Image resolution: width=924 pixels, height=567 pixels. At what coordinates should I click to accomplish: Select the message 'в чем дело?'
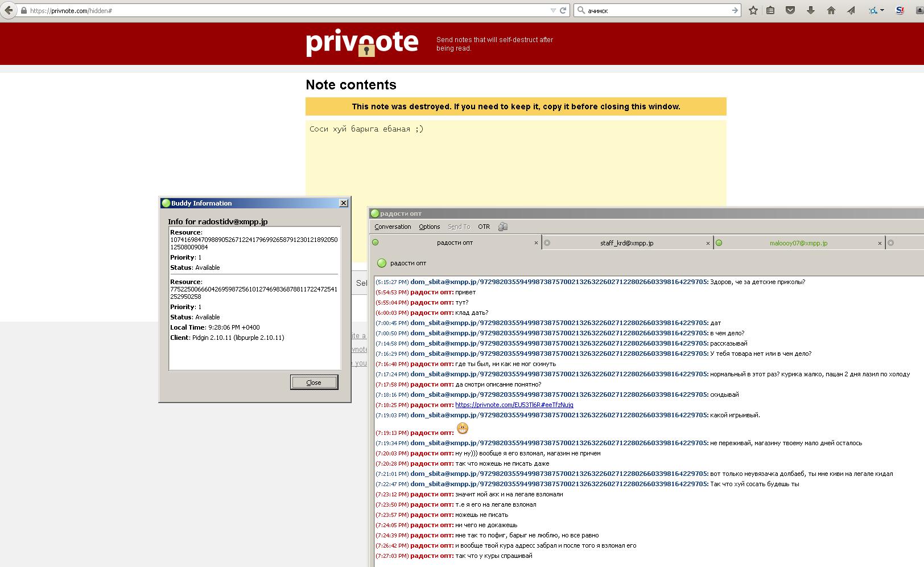pos(727,333)
